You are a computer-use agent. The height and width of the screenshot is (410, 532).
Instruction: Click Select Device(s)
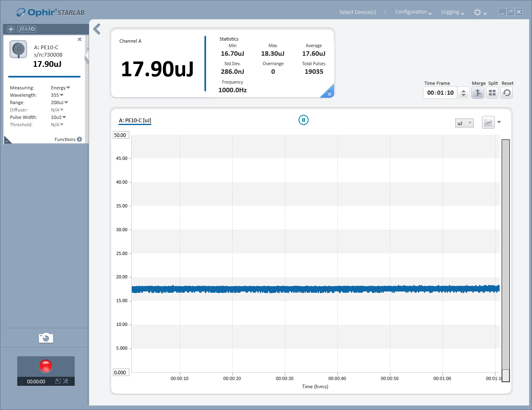pyautogui.click(x=358, y=12)
